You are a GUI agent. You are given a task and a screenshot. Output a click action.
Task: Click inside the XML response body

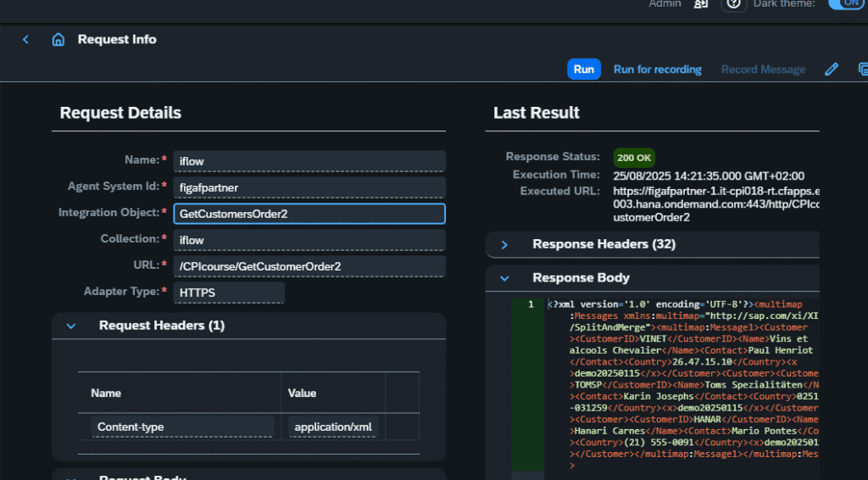click(682, 385)
